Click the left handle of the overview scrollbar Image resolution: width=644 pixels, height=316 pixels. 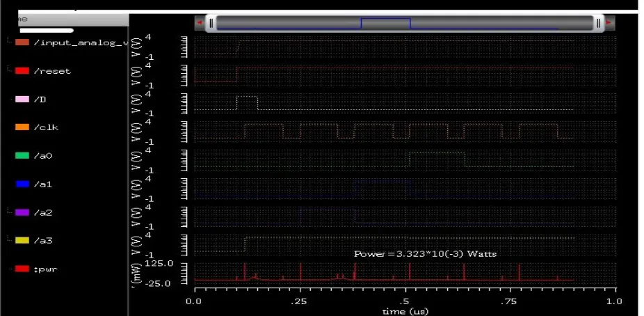click(211, 23)
